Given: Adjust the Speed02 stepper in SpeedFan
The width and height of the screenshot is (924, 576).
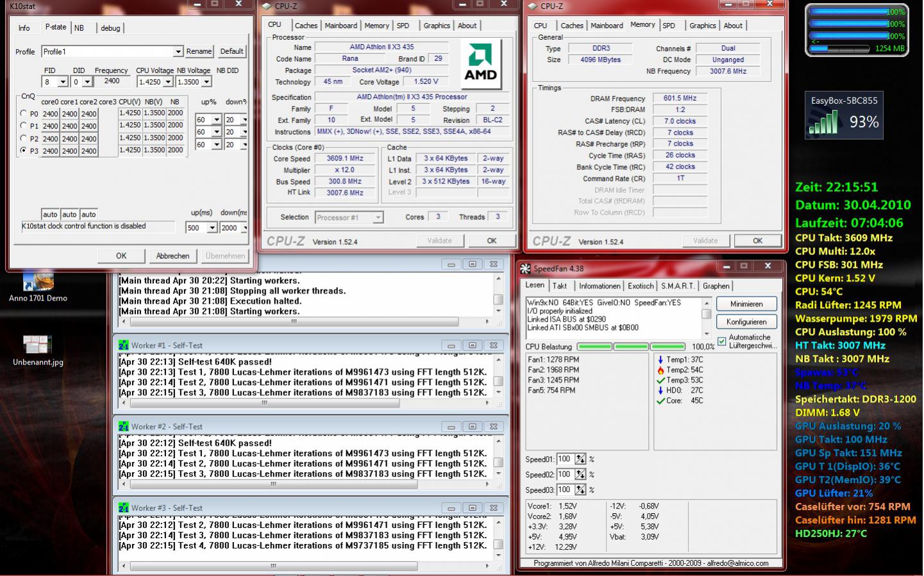Looking at the screenshot, I should click(x=580, y=475).
